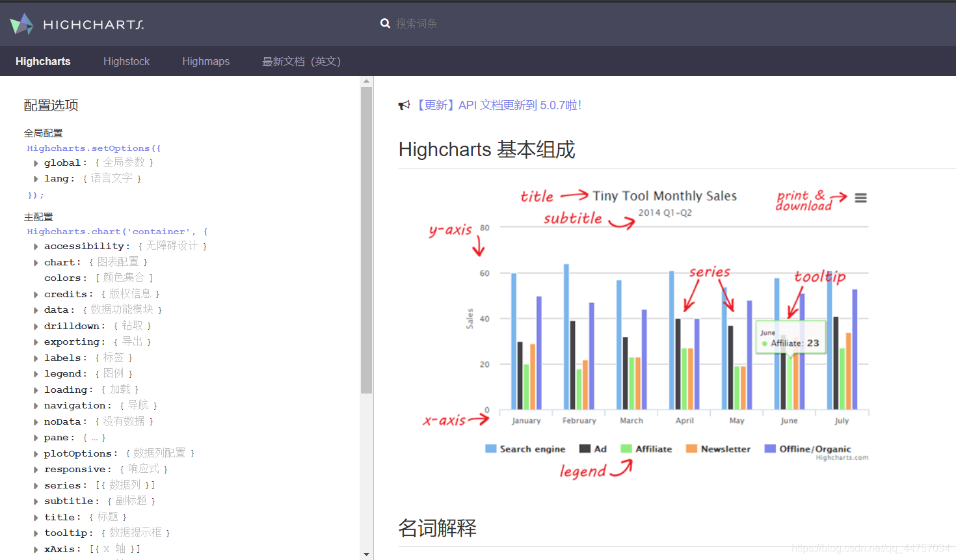This screenshot has width=956, height=560.
Task: Open the API 文档更新到 5.0.7 link
Action: pyautogui.click(x=498, y=105)
